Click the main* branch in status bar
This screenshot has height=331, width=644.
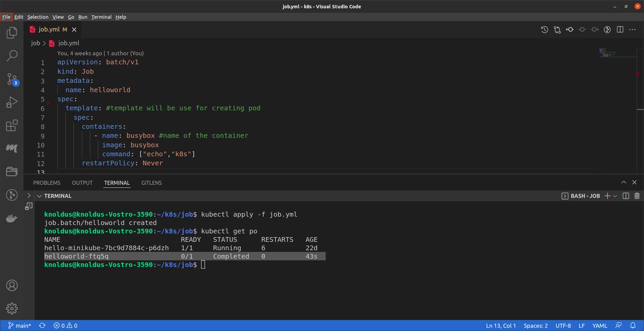point(20,325)
